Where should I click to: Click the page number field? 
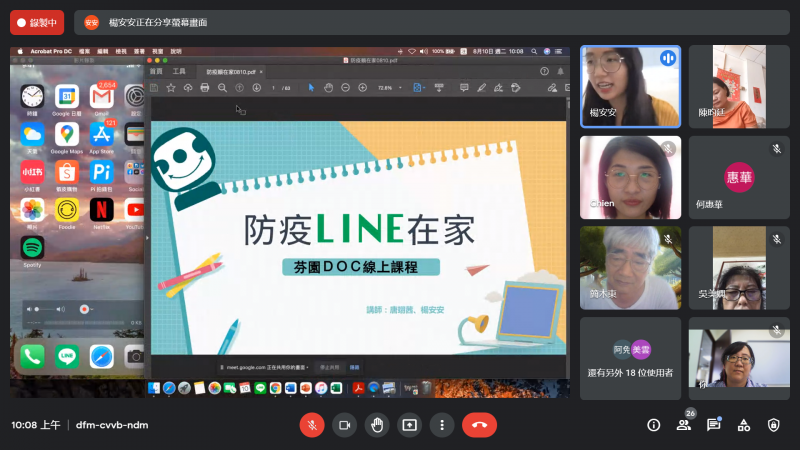[x=273, y=88]
